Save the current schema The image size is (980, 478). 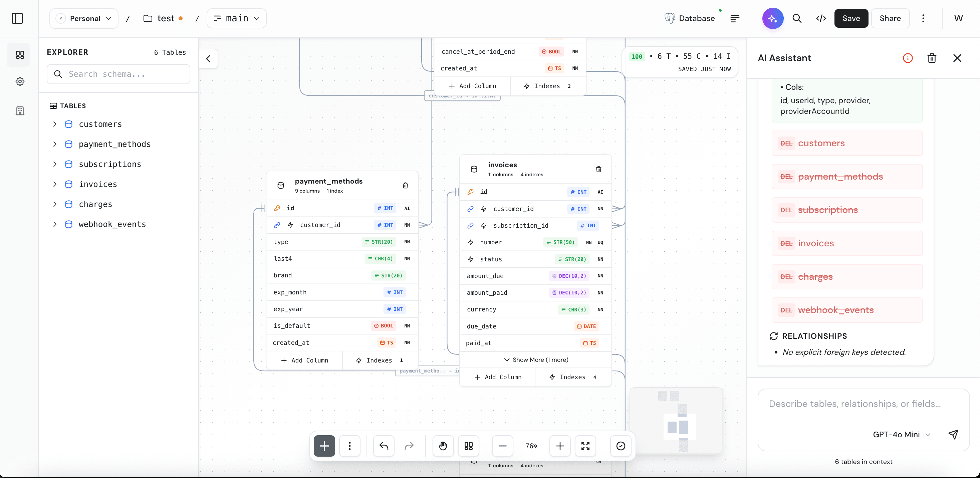[851, 18]
